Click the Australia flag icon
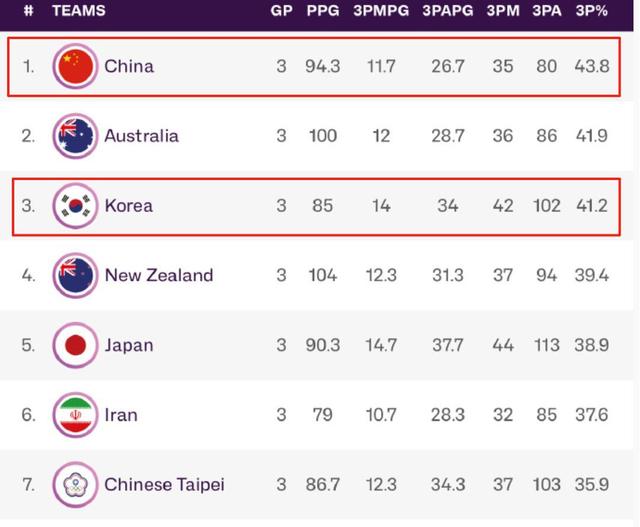This screenshot has height=527, width=640. (x=75, y=136)
